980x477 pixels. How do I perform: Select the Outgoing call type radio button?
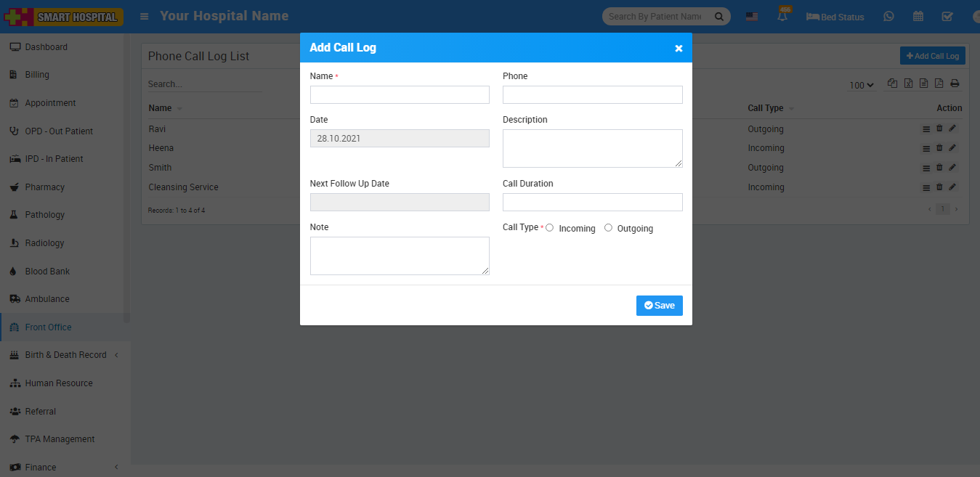(608, 228)
